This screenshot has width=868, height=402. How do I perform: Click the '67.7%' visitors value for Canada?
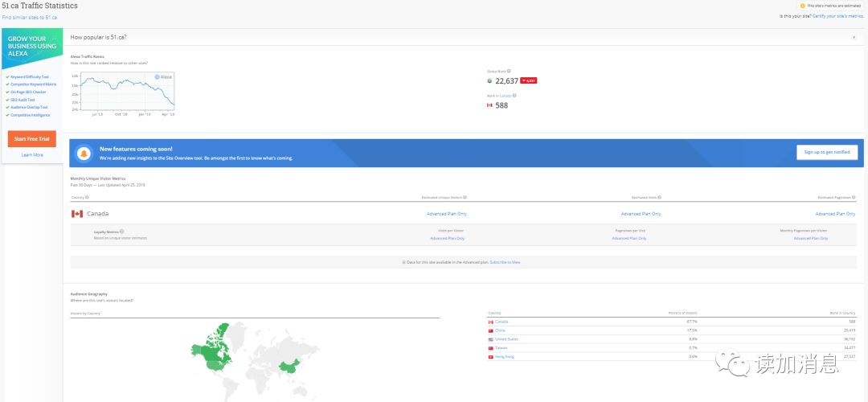pos(691,322)
